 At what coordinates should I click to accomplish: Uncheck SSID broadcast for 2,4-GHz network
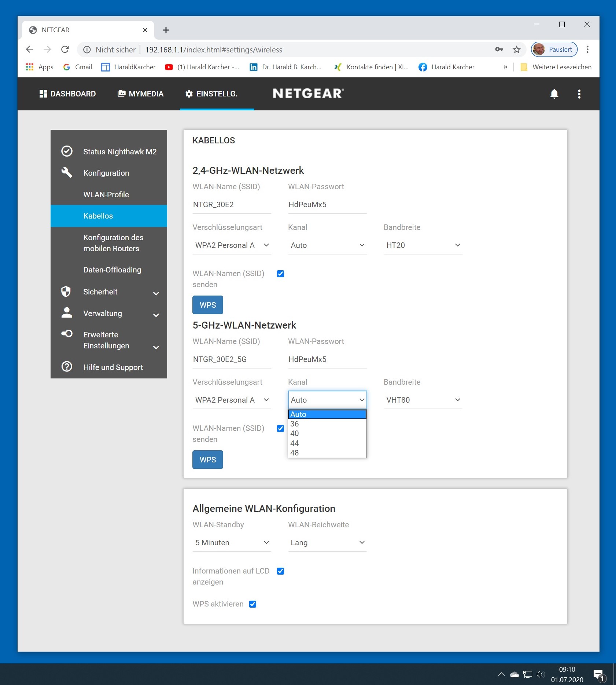point(280,274)
